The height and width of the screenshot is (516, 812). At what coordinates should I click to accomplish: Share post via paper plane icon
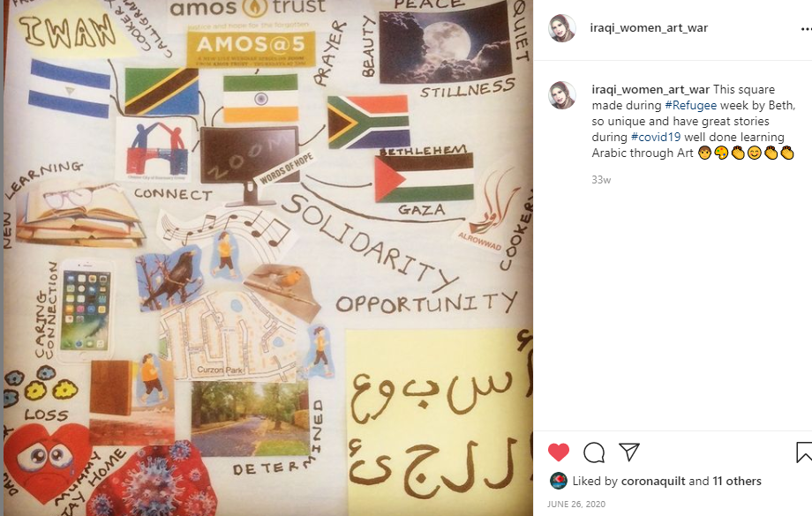[629, 452]
